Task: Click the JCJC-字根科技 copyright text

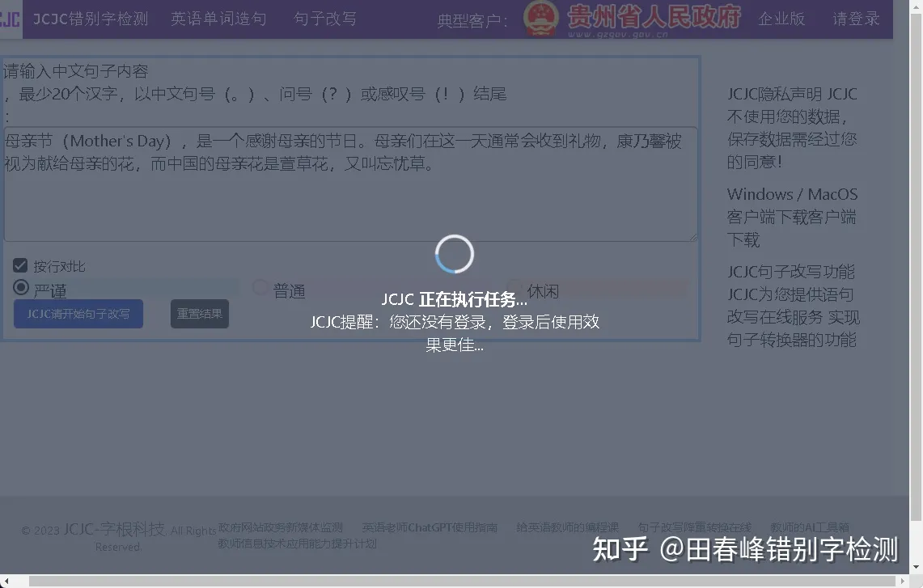Action: (114, 529)
